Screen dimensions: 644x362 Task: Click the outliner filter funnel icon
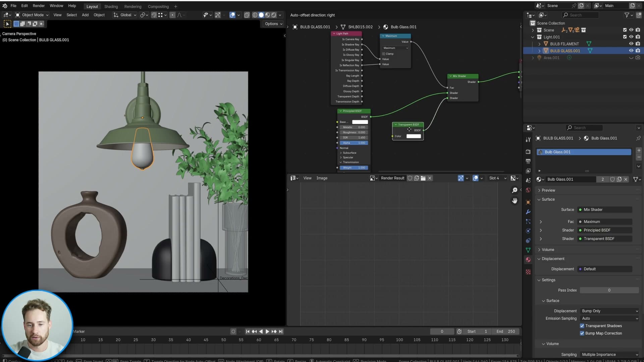click(x=627, y=15)
